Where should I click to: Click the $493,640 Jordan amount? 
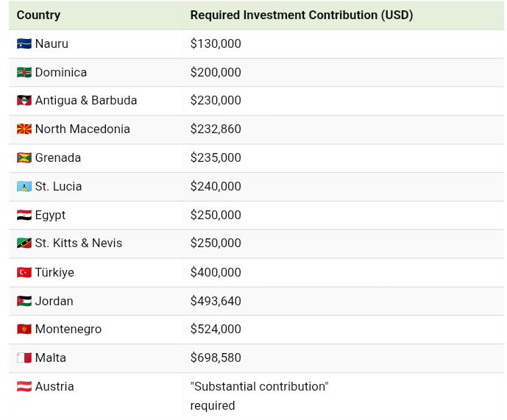point(216,302)
